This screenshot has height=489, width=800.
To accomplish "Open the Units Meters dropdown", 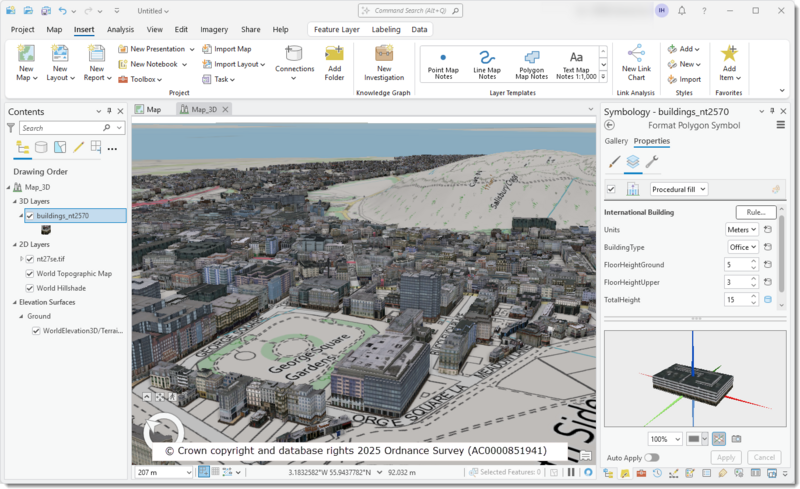I will 742,230.
